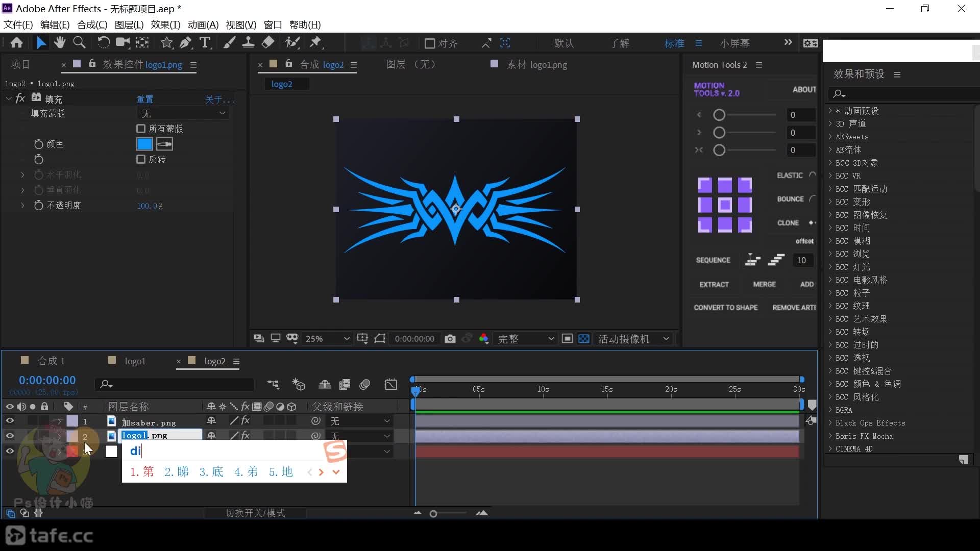
Task: Toggle visibility of logo1.png layer
Action: pos(9,435)
